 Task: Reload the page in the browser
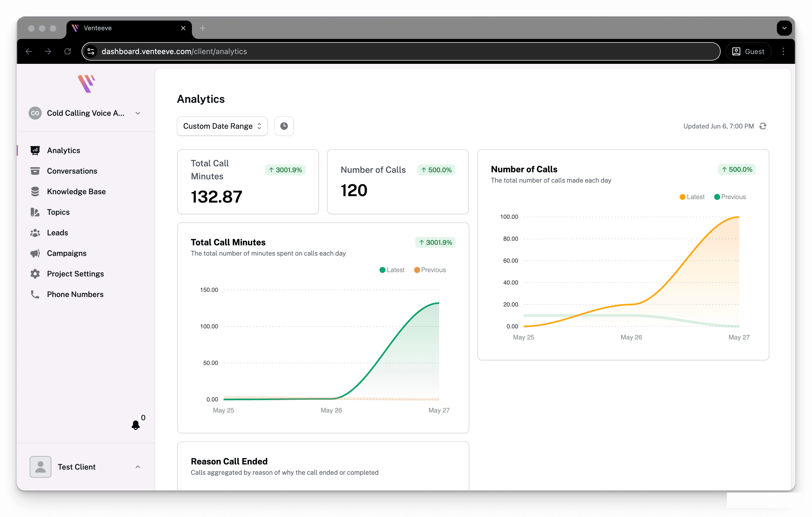coord(68,51)
